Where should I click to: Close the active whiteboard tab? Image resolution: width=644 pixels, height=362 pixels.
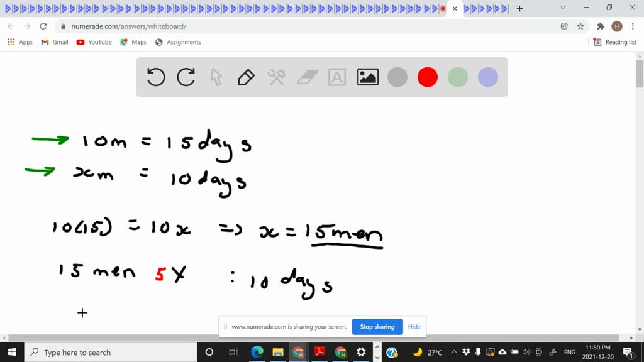tap(455, 9)
